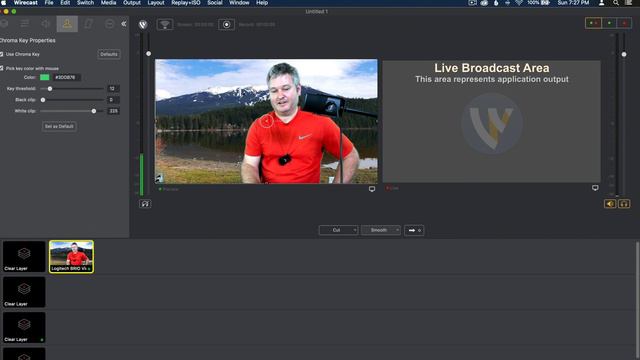Collapse the properties panel with double-chevron
Viewport: 640px width, 360px height.
point(124,24)
